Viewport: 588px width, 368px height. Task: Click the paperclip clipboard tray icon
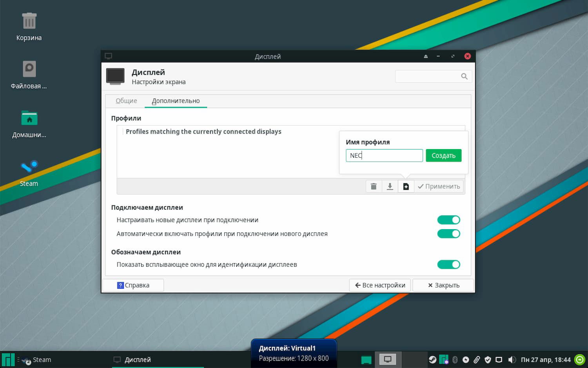[477, 360]
